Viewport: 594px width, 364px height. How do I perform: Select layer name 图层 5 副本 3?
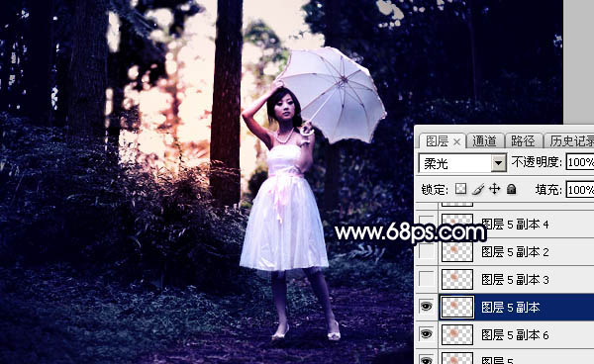click(x=515, y=280)
